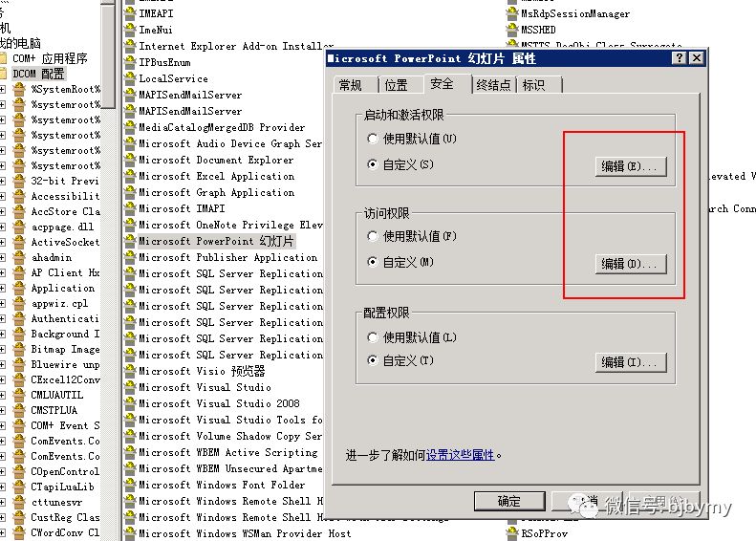
Task: Click the CMSTPLUA tree node icon
Action: point(19,410)
